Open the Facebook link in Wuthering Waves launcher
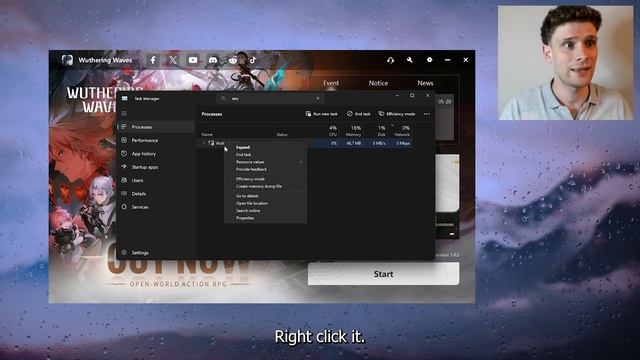 pos(153,60)
